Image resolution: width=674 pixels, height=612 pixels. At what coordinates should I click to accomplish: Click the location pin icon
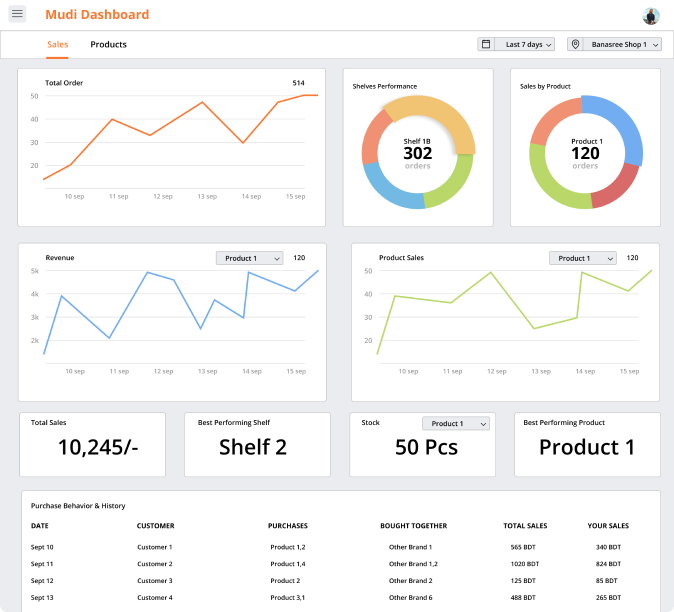click(x=575, y=44)
